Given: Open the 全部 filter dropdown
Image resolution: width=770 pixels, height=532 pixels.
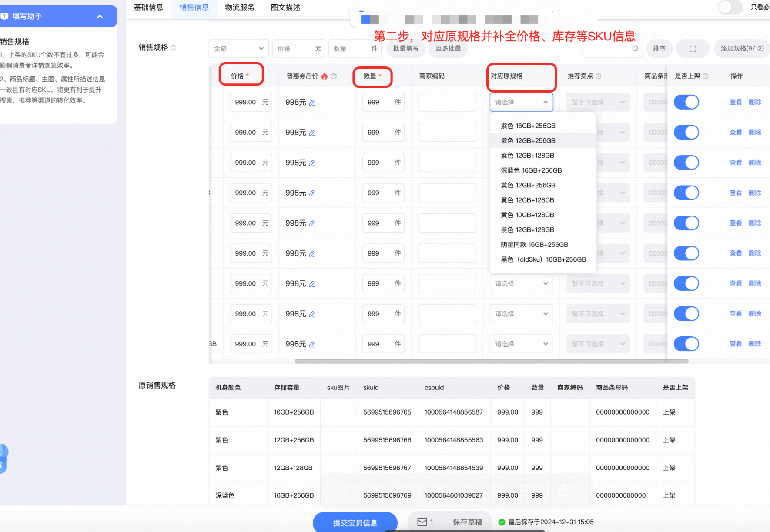Looking at the screenshot, I should pyautogui.click(x=238, y=49).
